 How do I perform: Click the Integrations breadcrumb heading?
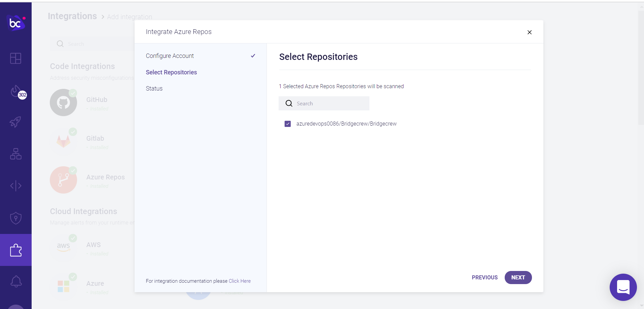(x=72, y=16)
